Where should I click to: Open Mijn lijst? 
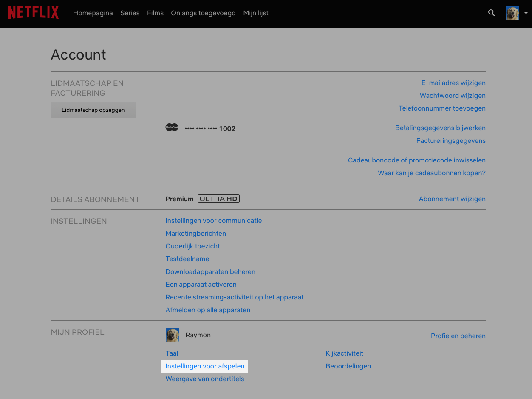(x=256, y=13)
